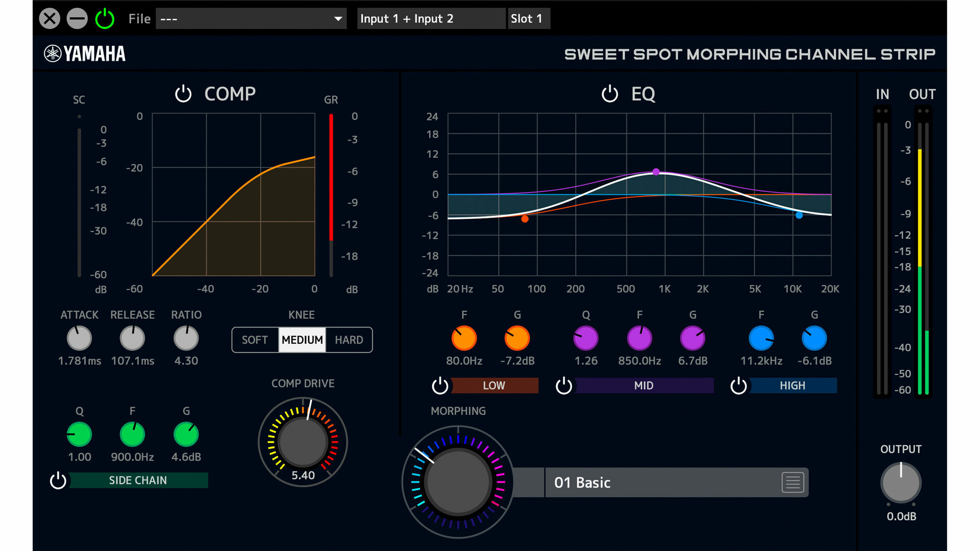Click the ATTACK knob
Viewport: 980px width, 551px height.
tap(79, 338)
